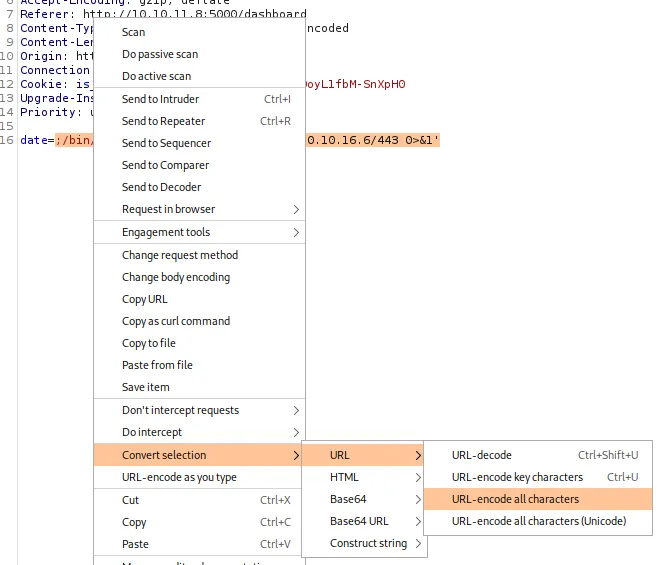Open the Base64 URL submenu
The width and height of the screenshot is (657, 565).
(x=363, y=521)
